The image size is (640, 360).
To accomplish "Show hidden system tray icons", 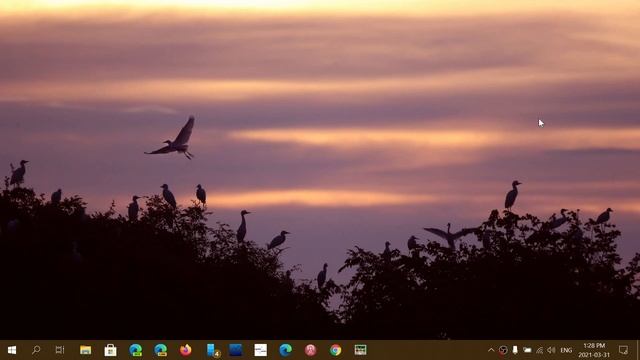I will (x=491, y=350).
